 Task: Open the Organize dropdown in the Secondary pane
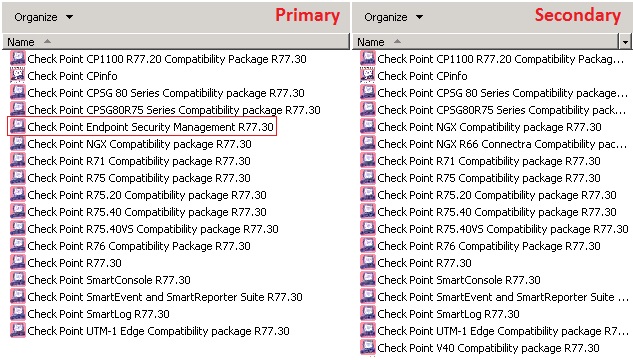394,17
